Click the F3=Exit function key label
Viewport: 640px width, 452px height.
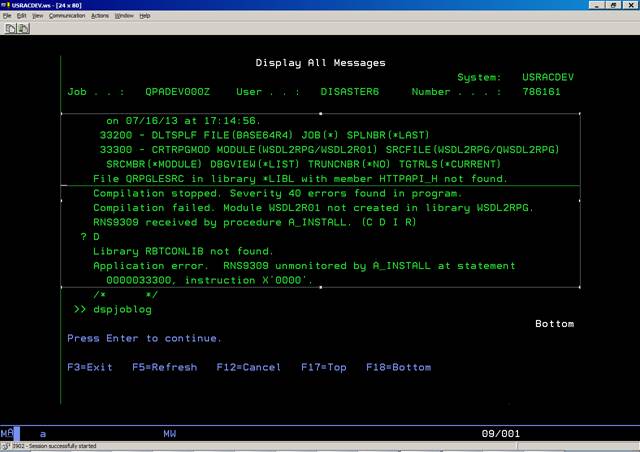pyautogui.click(x=90, y=367)
